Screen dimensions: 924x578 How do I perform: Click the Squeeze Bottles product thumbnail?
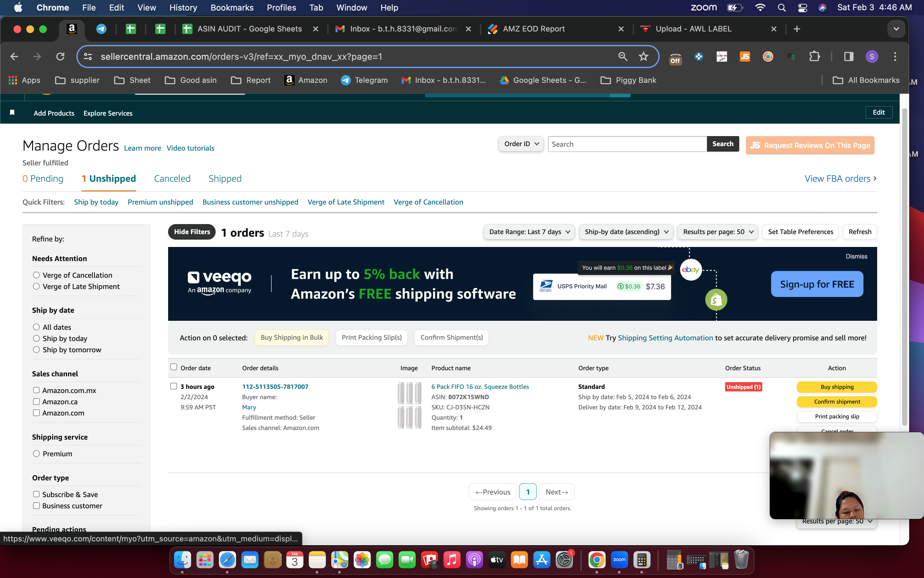pos(409,405)
